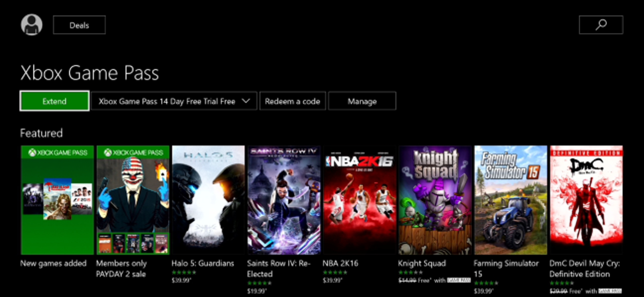Screen dimensions: 644x297
Task: Select the Halo 5: Guardians cover art
Action: pos(208,200)
